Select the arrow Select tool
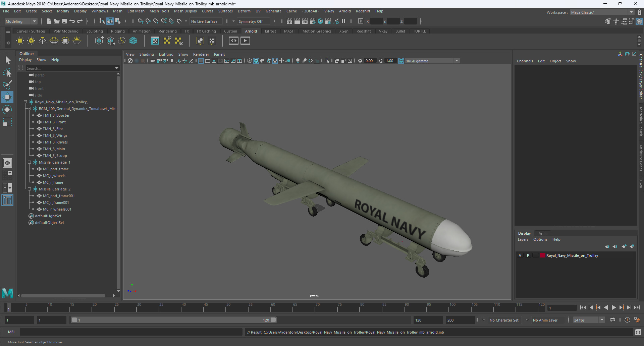This screenshot has height=346, width=644. click(7, 60)
